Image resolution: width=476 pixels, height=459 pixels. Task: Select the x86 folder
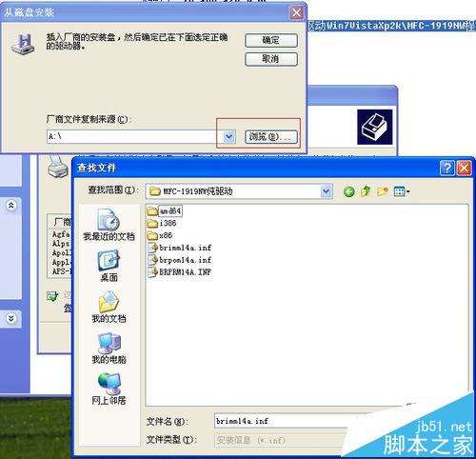click(160, 236)
